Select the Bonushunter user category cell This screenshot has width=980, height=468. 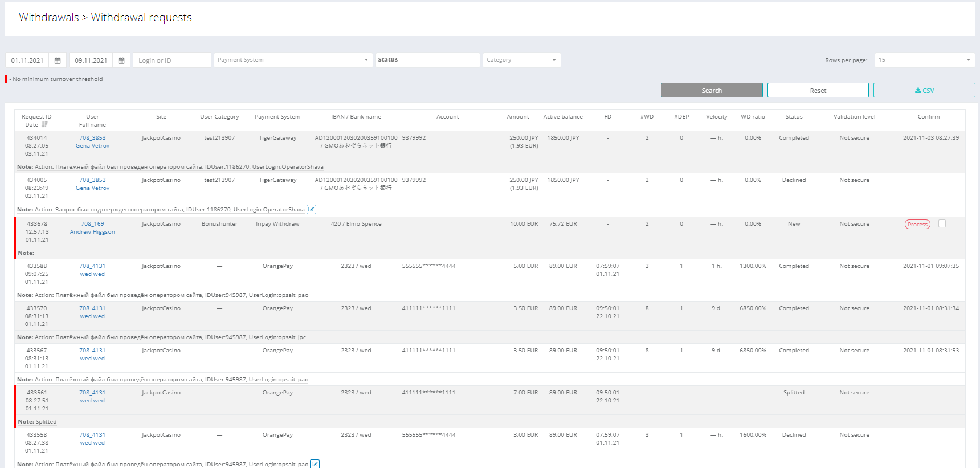pyautogui.click(x=219, y=224)
